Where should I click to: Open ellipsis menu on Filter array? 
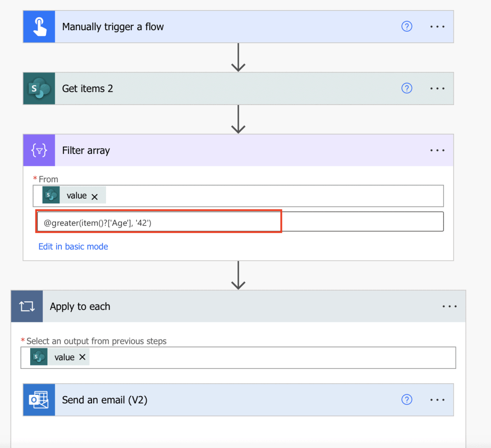tap(437, 151)
